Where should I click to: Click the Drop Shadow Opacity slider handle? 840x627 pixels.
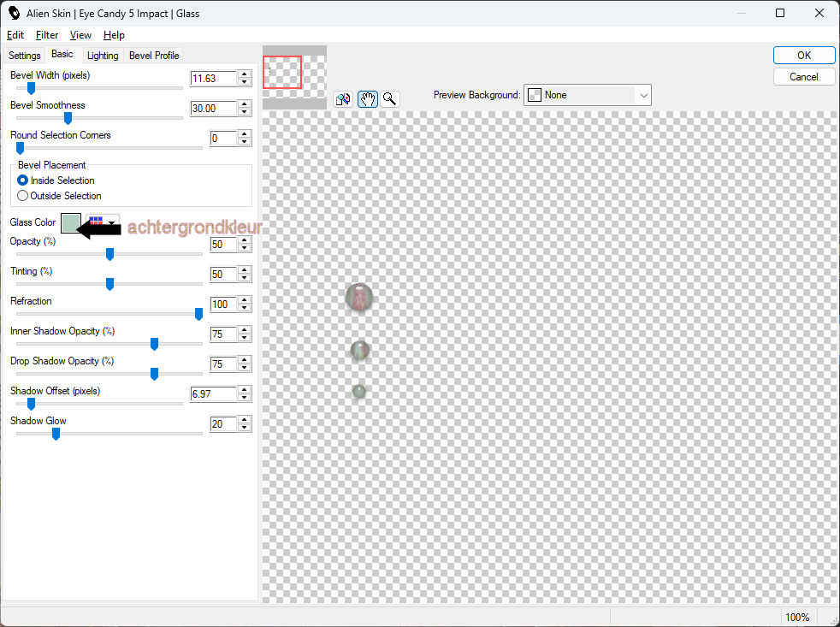pyautogui.click(x=154, y=374)
